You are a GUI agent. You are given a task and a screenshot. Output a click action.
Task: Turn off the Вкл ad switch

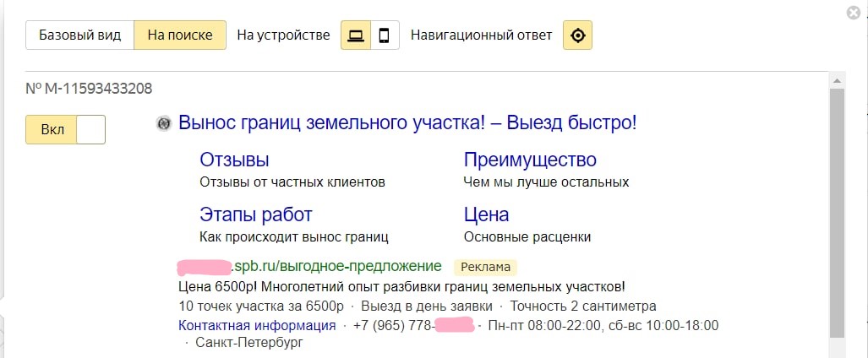tap(65, 129)
